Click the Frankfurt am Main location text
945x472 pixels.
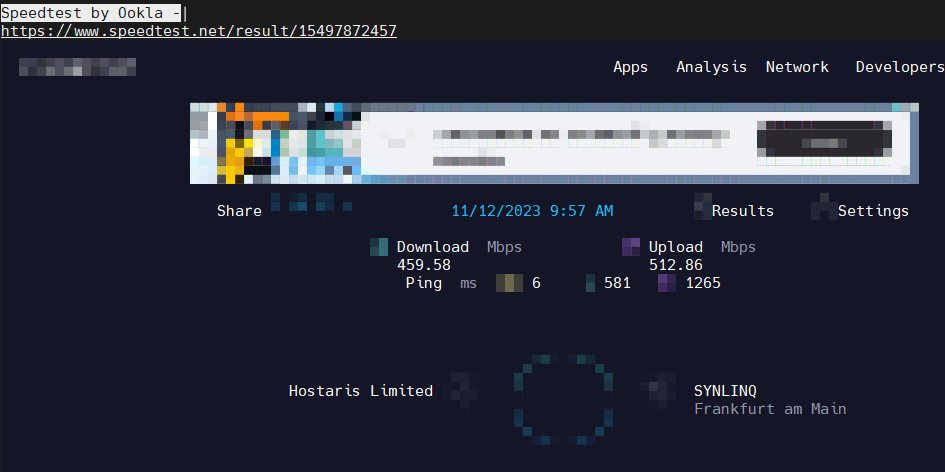point(770,409)
